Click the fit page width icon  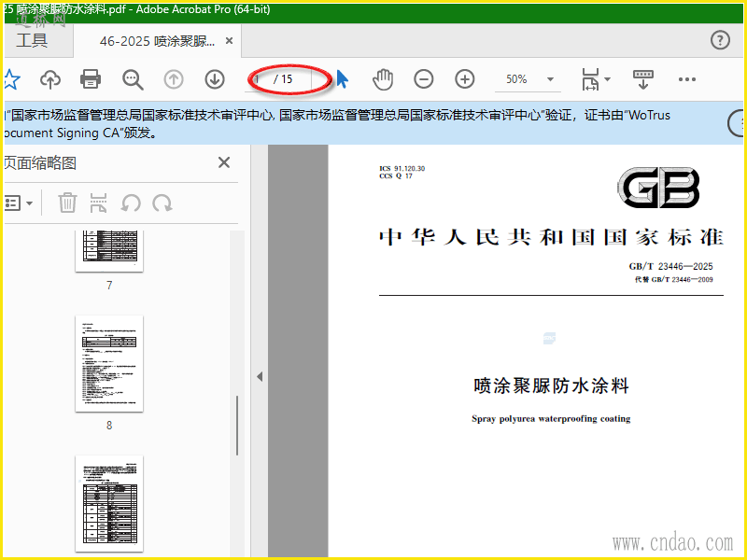(590, 79)
